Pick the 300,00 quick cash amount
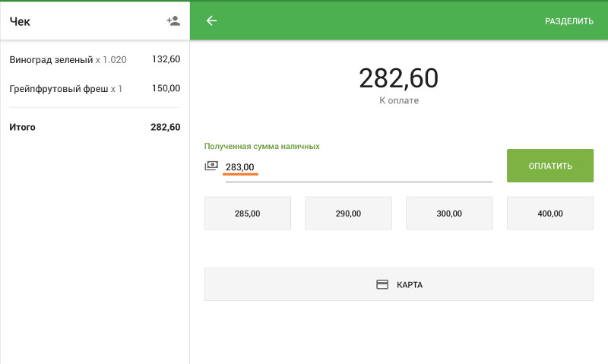This screenshot has height=364, width=608. point(448,214)
